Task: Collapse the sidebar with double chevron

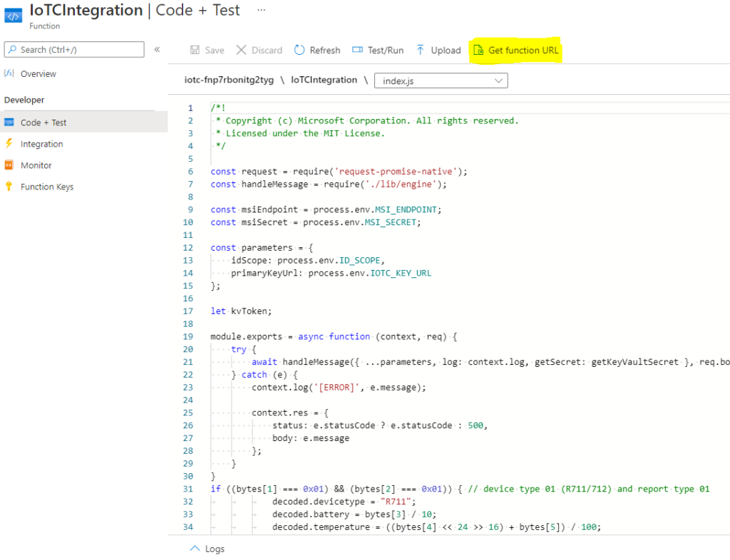Action: 157,49
